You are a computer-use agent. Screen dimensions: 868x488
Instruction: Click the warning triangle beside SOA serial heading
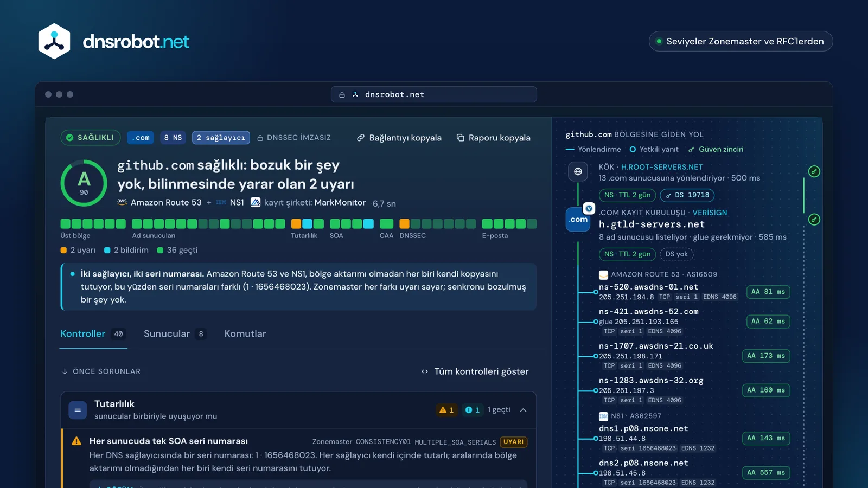(x=76, y=441)
